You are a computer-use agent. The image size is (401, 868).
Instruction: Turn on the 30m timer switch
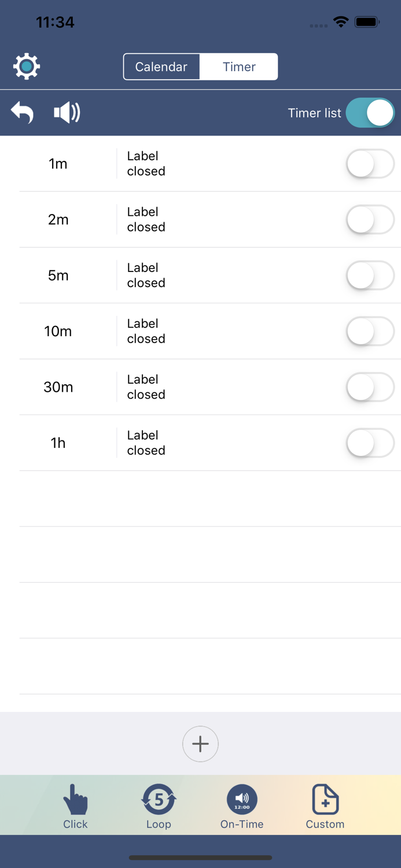point(370,387)
